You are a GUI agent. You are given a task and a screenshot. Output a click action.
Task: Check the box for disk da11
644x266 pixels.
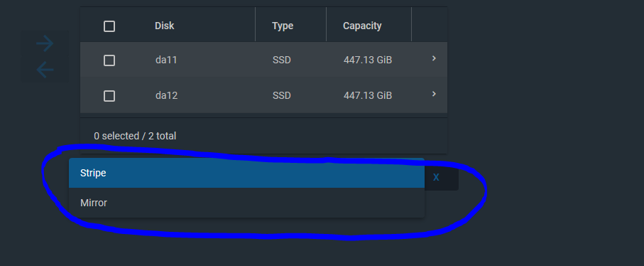point(109,61)
